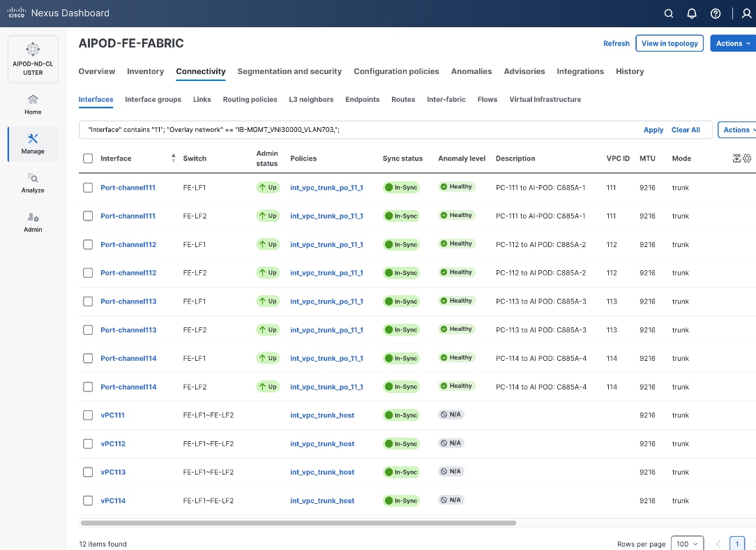The width and height of the screenshot is (756, 550).
Task: Select the Port-channel112 FE-LF1 row checkbox
Action: pos(88,244)
